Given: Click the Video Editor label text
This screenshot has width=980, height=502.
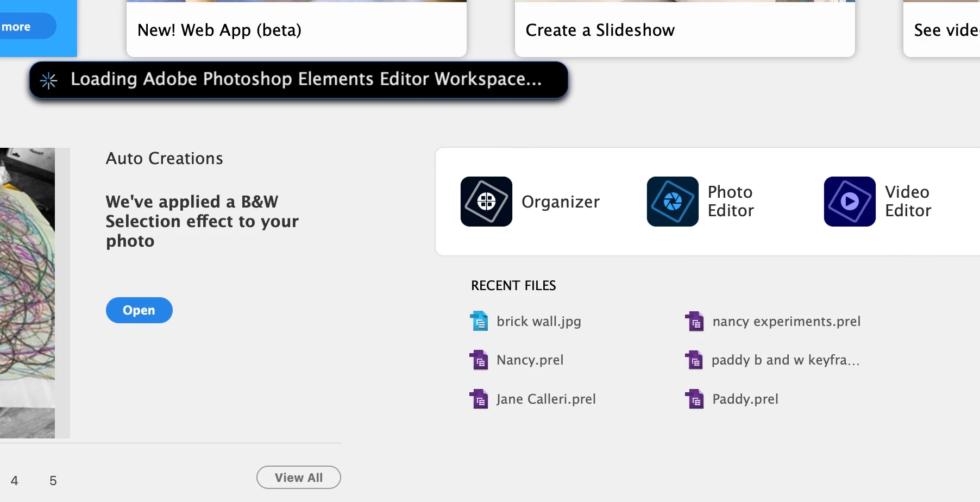Looking at the screenshot, I should (x=908, y=201).
